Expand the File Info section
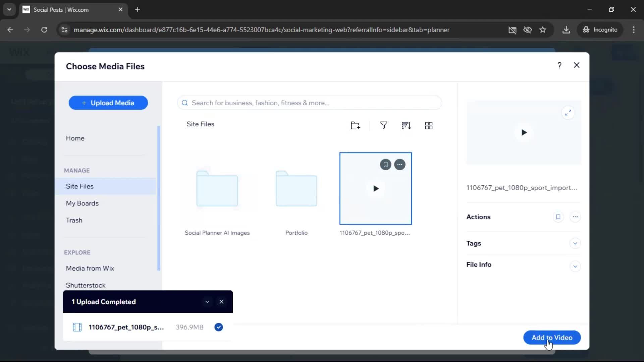644x362 pixels. coord(575,266)
